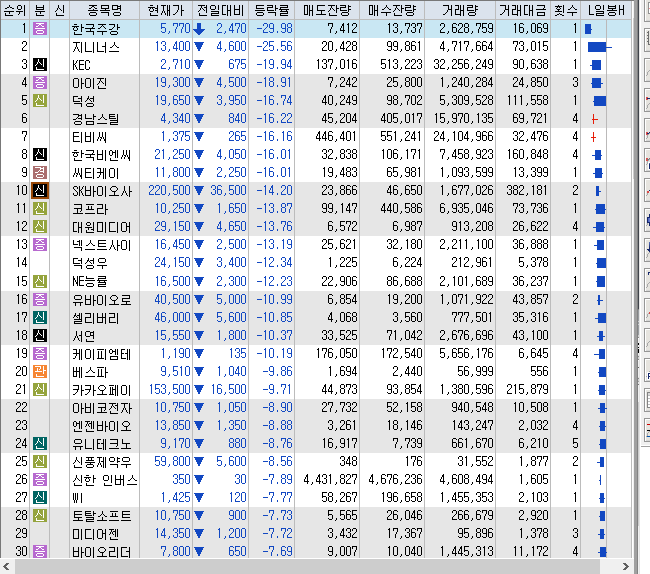
Task: Click the teal 신 badge next to 셀리버리
Action: tap(40, 317)
